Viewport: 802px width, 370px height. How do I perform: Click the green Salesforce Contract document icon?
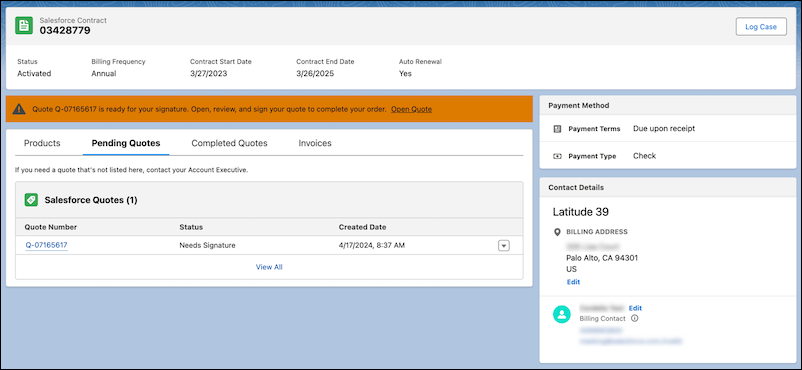point(24,26)
